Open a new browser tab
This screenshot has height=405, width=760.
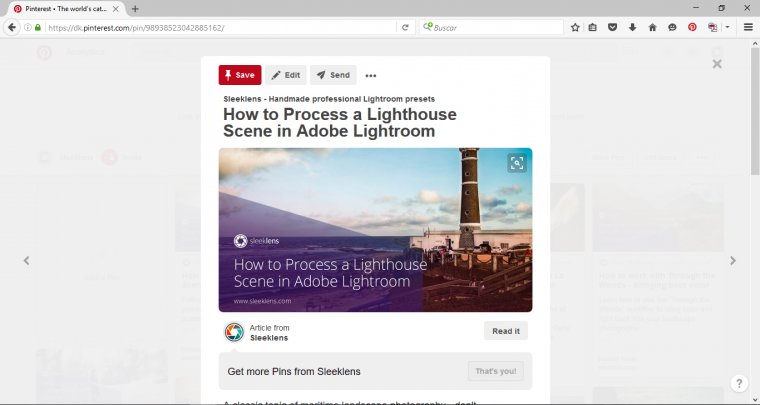135,9
